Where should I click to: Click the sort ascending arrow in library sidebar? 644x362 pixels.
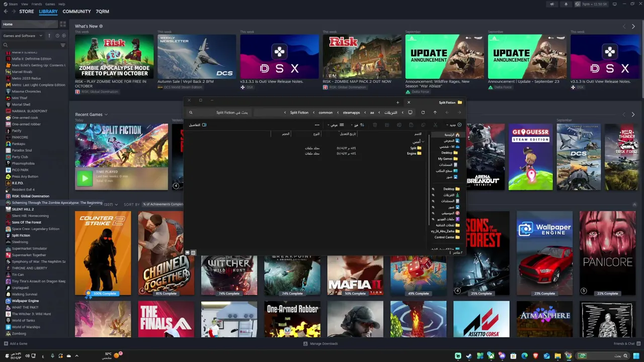click(49, 36)
